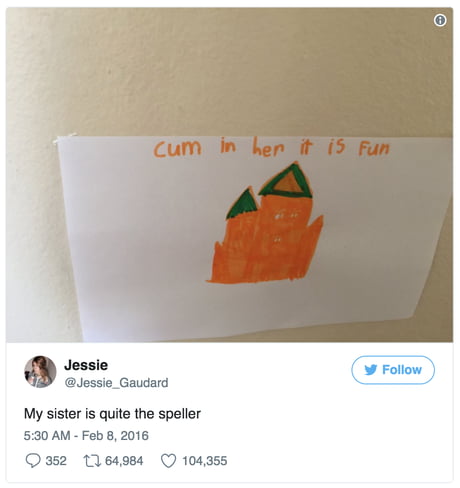Click the retweet arrows icon
This screenshot has height=488, width=460.
[91, 461]
